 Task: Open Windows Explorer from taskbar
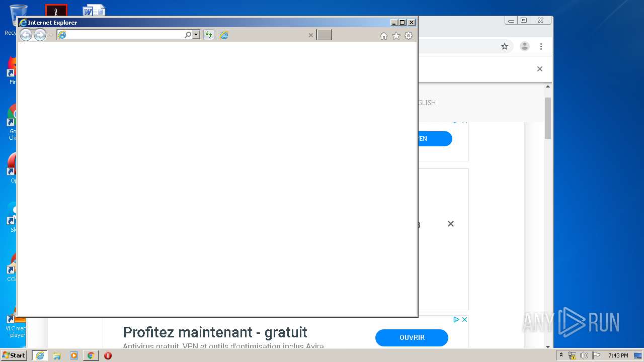(x=57, y=355)
